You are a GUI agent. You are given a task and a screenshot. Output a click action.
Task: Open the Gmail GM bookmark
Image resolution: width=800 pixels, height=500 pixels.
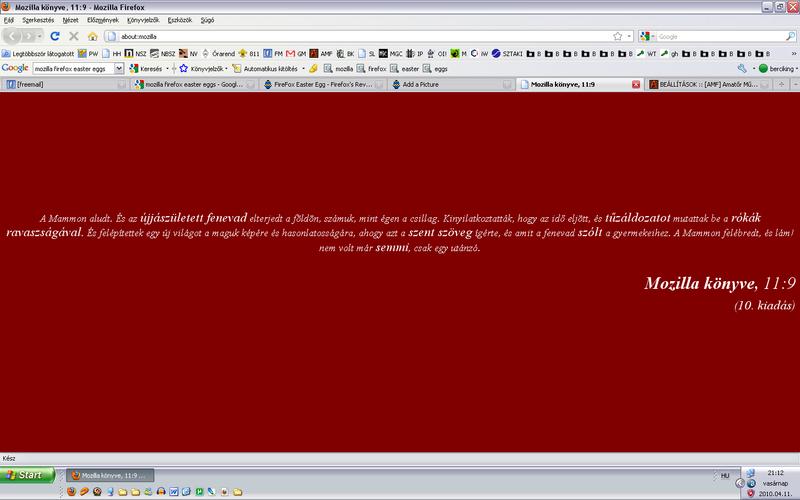coord(296,53)
